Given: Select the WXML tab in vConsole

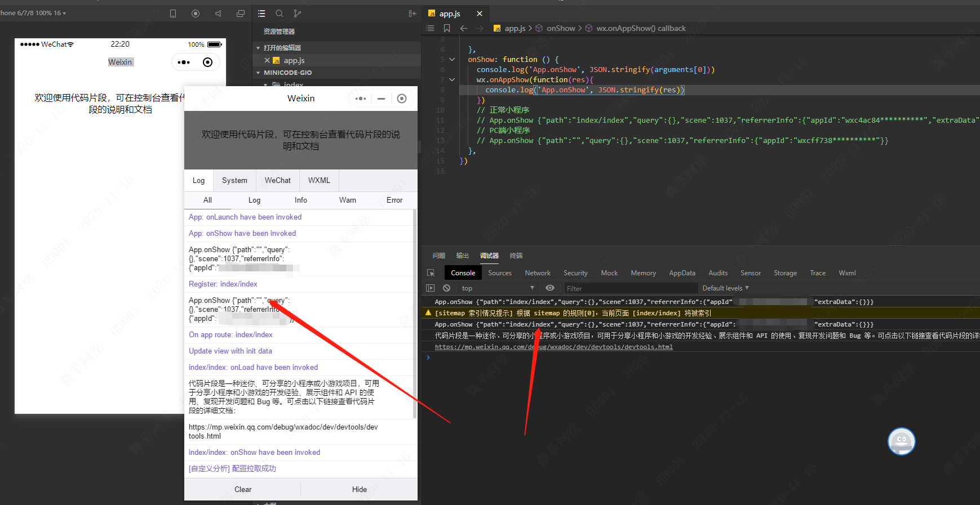Looking at the screenshot, I should [x=319, y=181].
